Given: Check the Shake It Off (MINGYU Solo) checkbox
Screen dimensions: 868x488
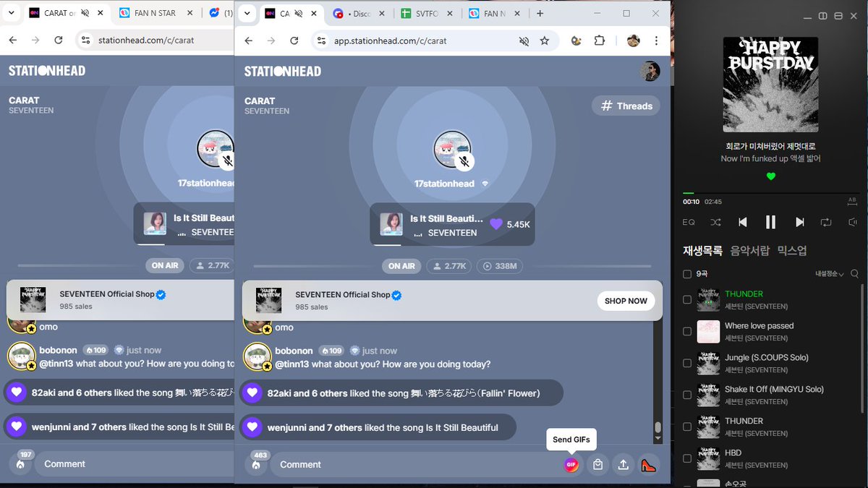Looking at the screenshot, I should pyautogui.click(x=687, y=395).
